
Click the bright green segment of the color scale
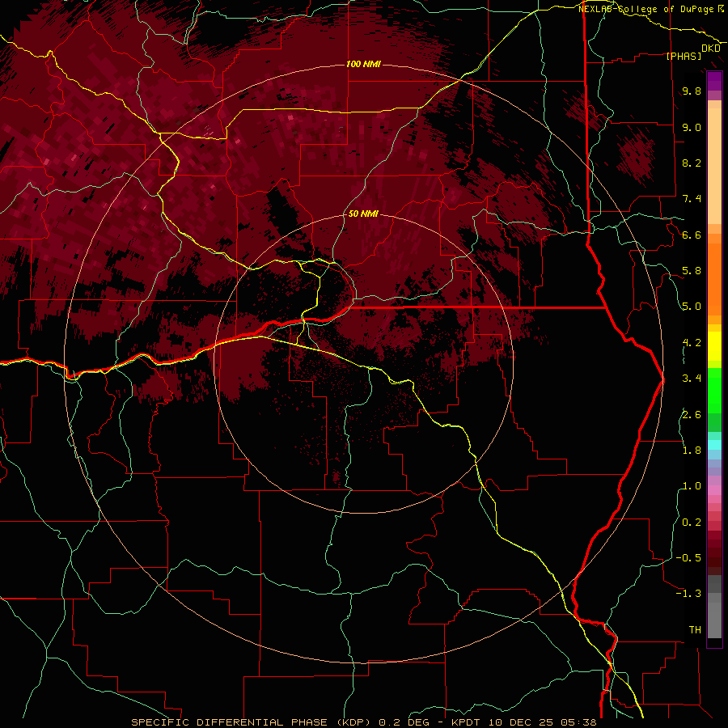pyautogui.click(x=714, y=390)
